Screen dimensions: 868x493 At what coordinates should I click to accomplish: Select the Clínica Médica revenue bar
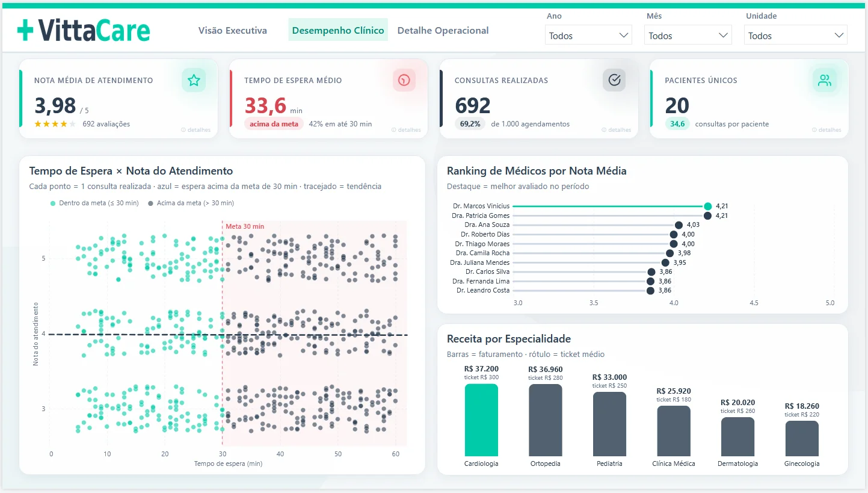[x=674, y=431]
